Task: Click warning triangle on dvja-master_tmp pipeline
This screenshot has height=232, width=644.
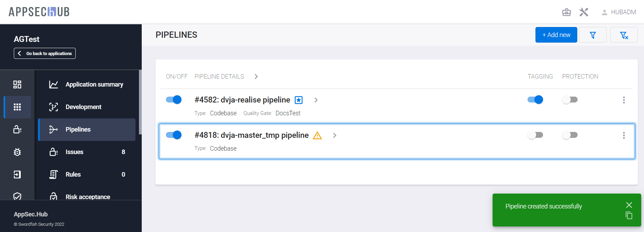Action: (317, 135)
